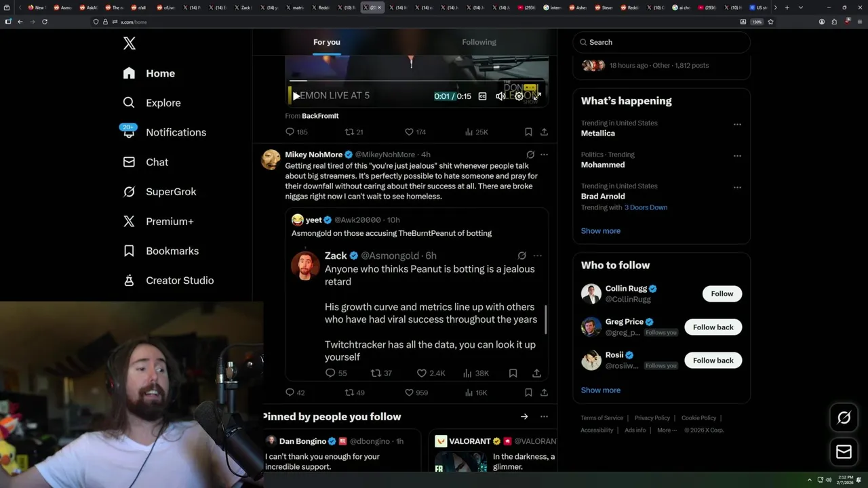Open Privacy Policy link
This screenshot has width=868, height=488.
(x=652, y=418)
